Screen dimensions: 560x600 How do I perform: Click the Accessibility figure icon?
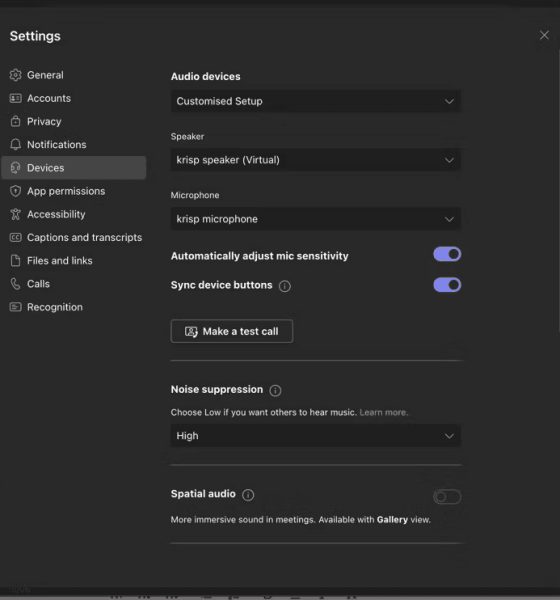coord(15,214)
